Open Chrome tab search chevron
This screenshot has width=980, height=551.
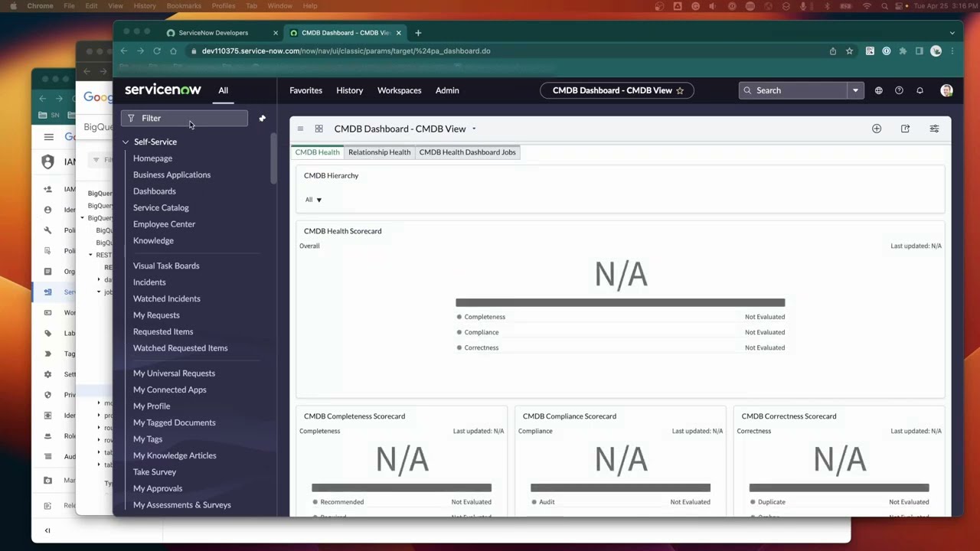click(x=952, y=33)
